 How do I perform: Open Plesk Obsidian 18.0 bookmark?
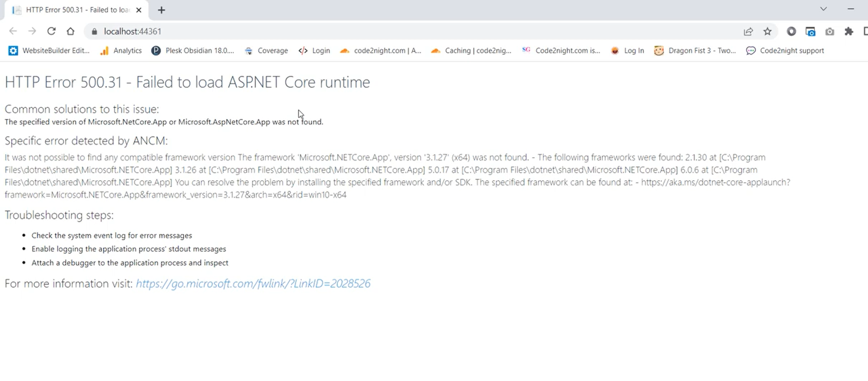193,50
